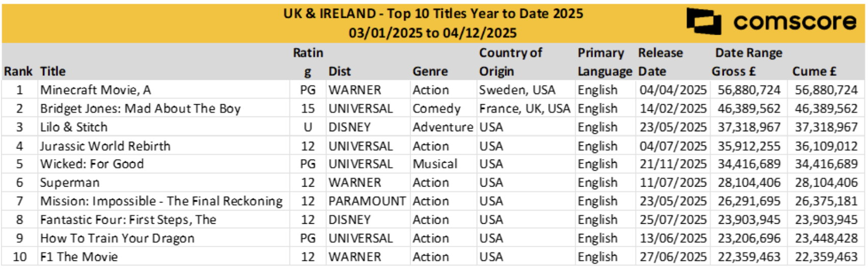Select the Lilo & Stitch title cell
868x270 pixels.
(74, 127)
